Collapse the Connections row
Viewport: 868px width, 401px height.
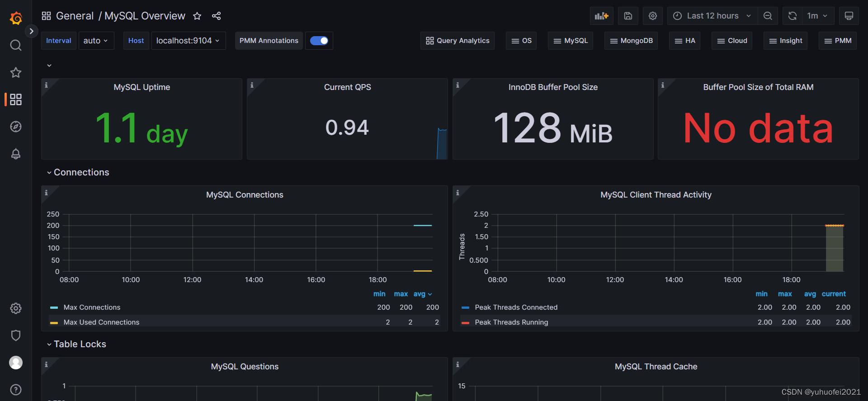78,172
